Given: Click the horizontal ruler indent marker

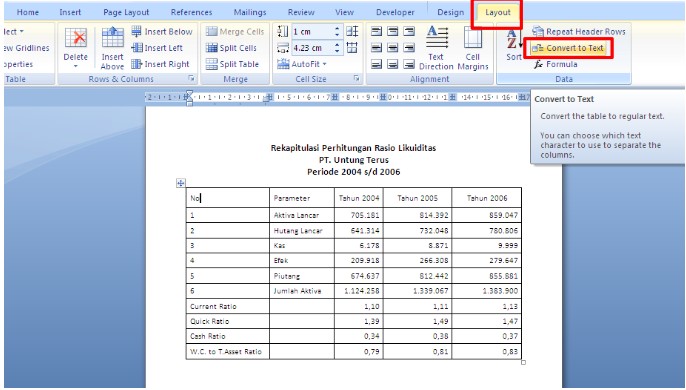Looking at the screenshot, I should point(189,98).
